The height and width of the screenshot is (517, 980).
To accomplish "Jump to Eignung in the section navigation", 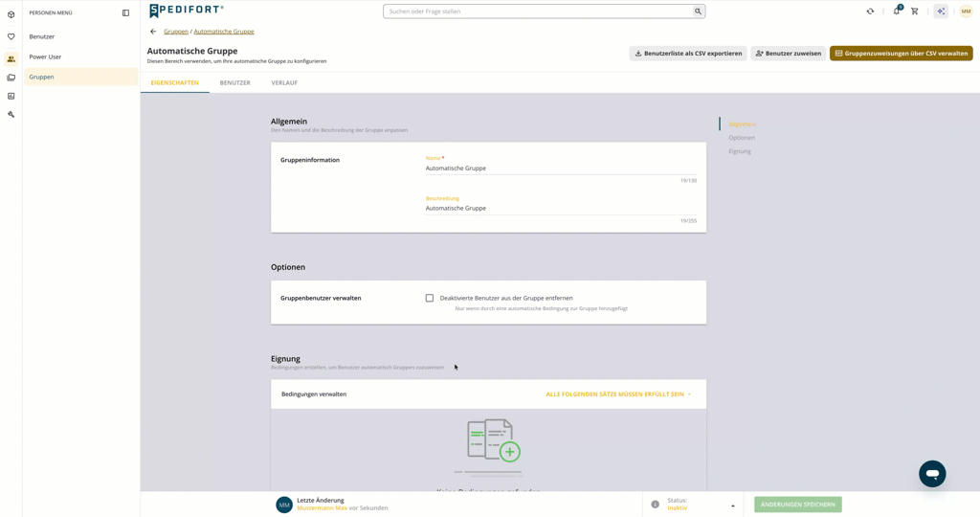I will [740, 151].
